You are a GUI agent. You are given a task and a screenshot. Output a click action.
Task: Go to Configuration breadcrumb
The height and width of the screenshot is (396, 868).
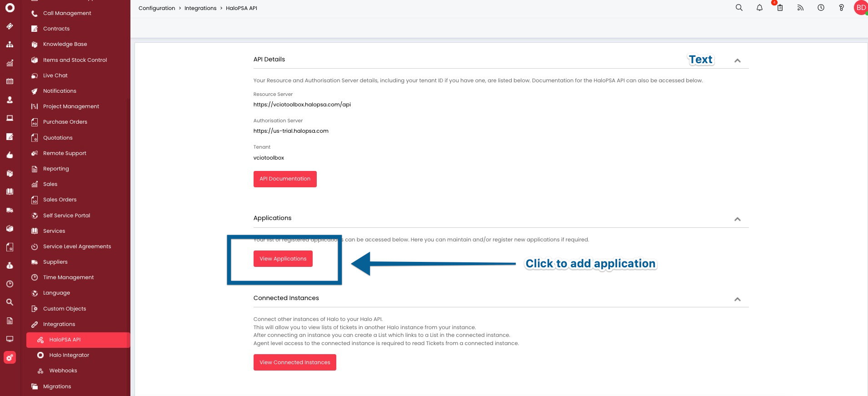(157, 8)
